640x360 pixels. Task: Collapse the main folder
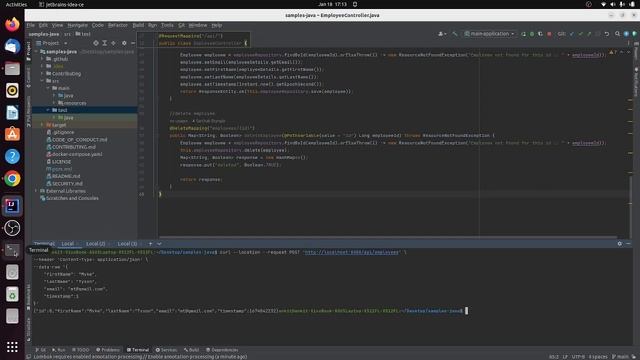coord(48,88)
